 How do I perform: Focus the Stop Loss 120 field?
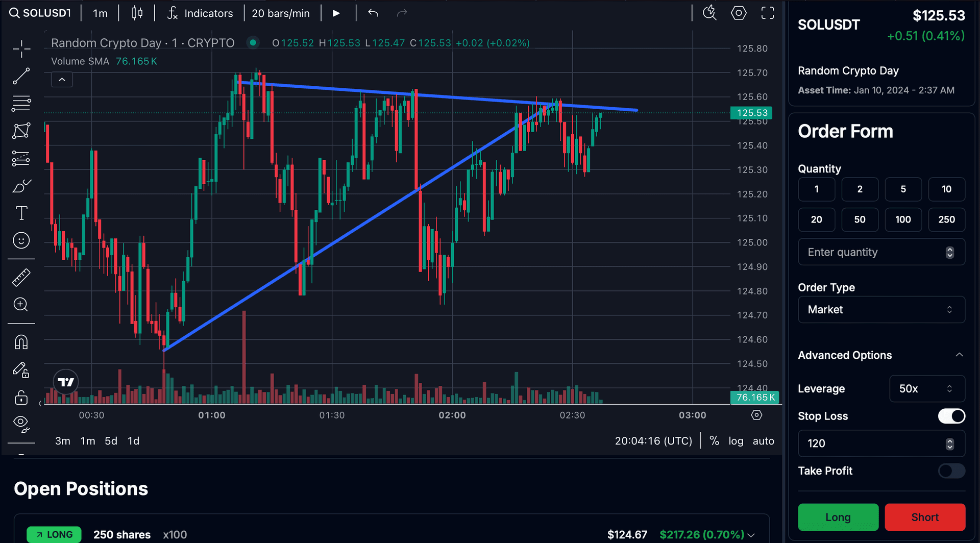click(x=881, y=443)
